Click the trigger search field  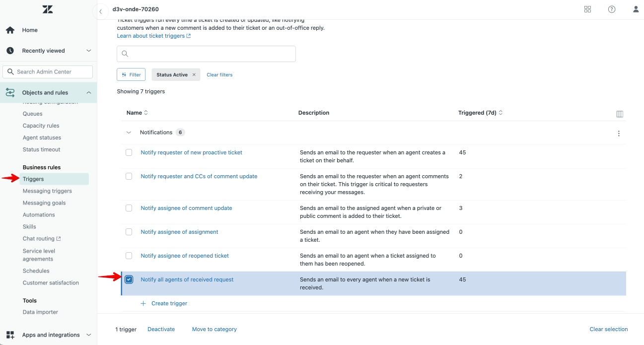[x=206, y=54]
